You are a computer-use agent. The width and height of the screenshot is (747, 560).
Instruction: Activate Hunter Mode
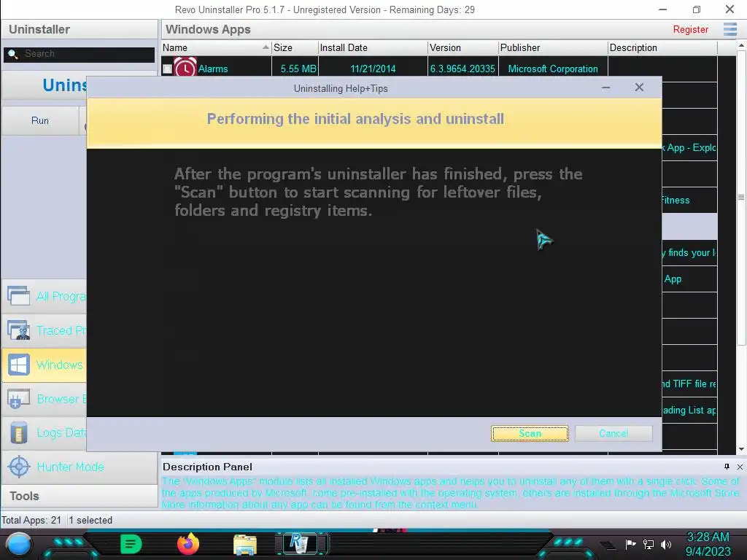tap(80, 467)
